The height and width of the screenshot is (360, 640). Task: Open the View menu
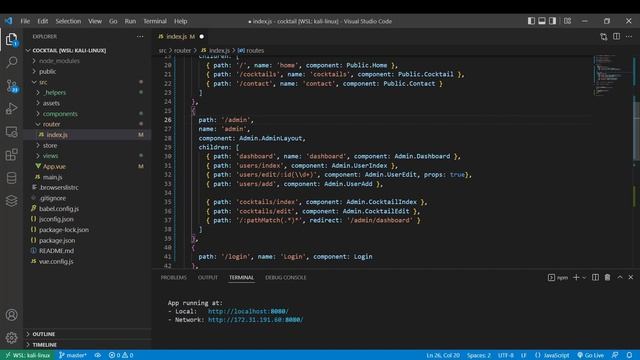[x=95, y=21]
